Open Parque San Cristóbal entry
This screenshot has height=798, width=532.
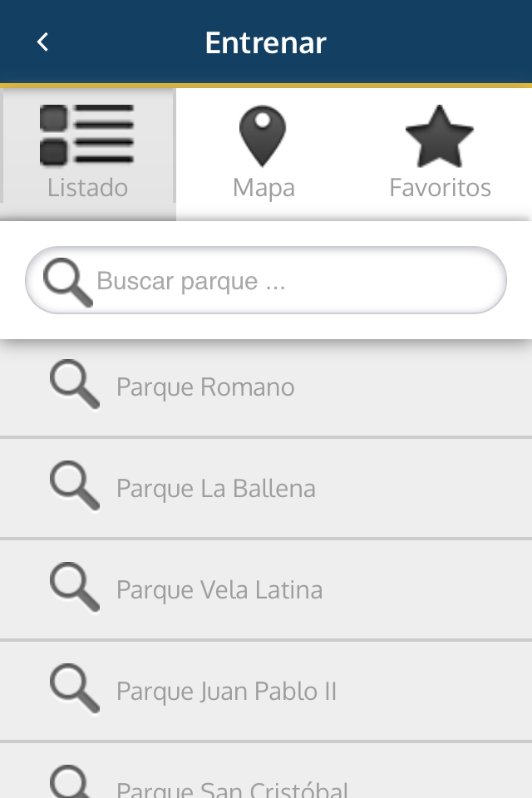pyautogui.click(x=266, y=771)
